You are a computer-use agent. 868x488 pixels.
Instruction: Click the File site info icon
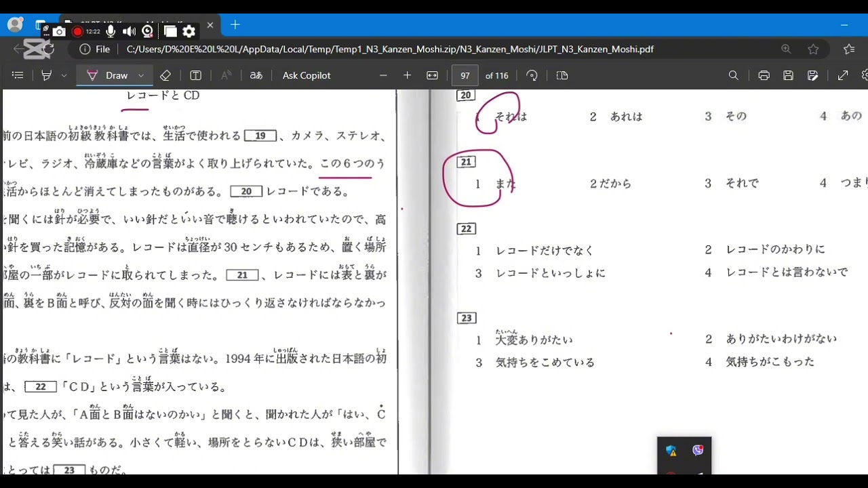[x=94, y=49]
